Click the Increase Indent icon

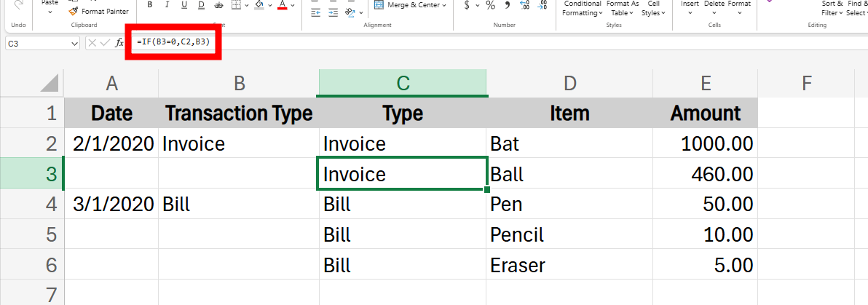tap(332, 12)
